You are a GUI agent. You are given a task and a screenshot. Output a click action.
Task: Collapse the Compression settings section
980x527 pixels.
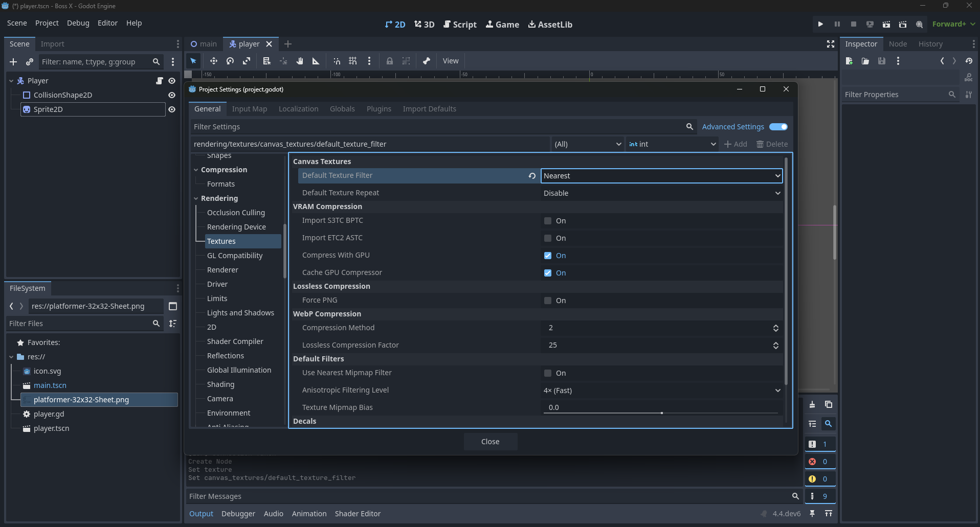click(196, 170)
